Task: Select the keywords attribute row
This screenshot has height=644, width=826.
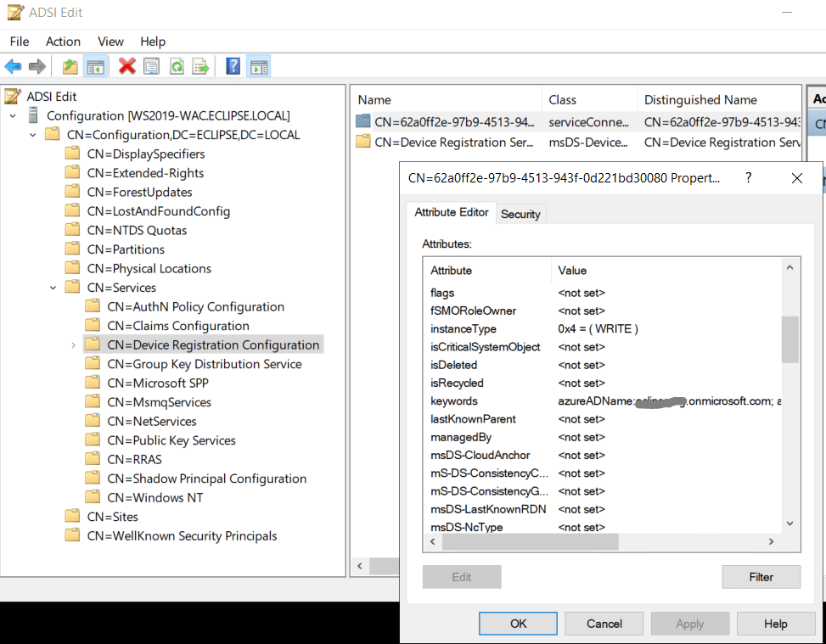Action: pos(454,401)
